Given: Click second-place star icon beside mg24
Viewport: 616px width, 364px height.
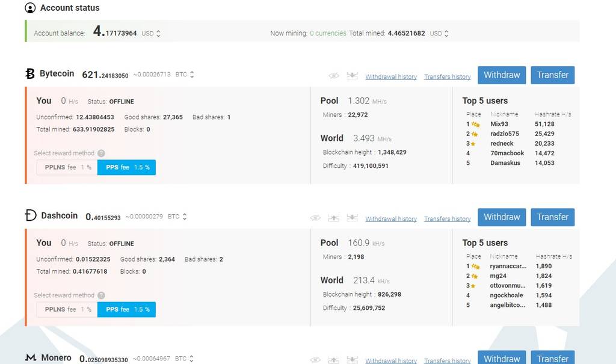Looking at the screenshot, I should (475, 276).
